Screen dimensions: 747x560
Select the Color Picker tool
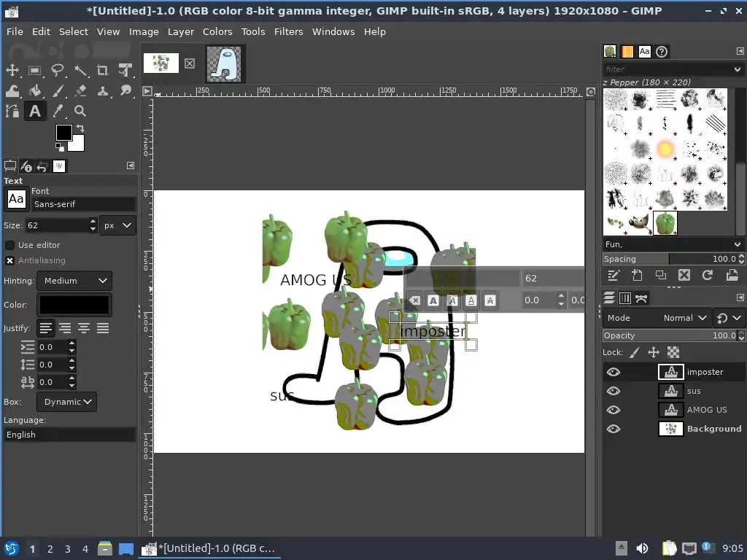tap(58, 111)
